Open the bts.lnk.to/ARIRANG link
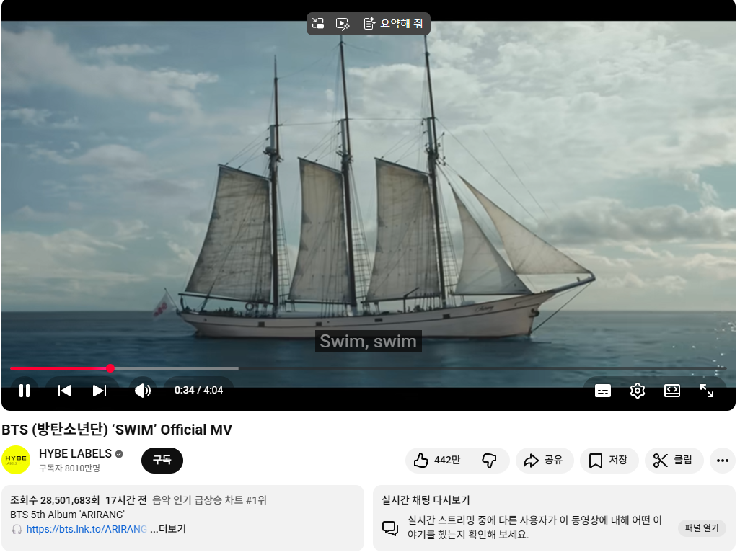The image size is (740, 560). [87, 529]
